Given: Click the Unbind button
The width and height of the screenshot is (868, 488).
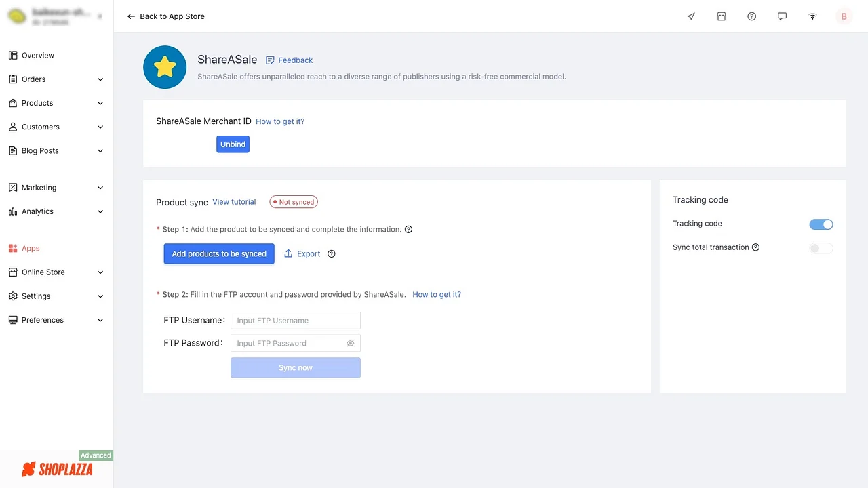Looking at the screenshot, I should [233, 144].
